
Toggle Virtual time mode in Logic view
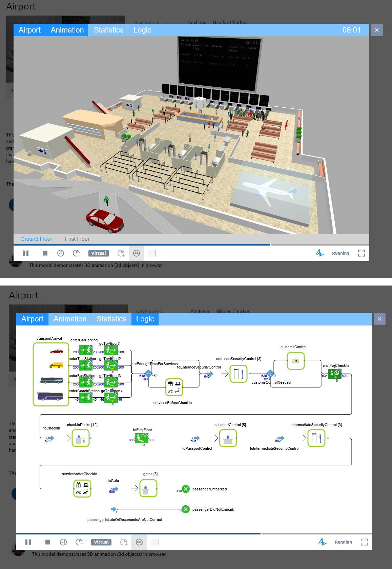pos(101,542)
